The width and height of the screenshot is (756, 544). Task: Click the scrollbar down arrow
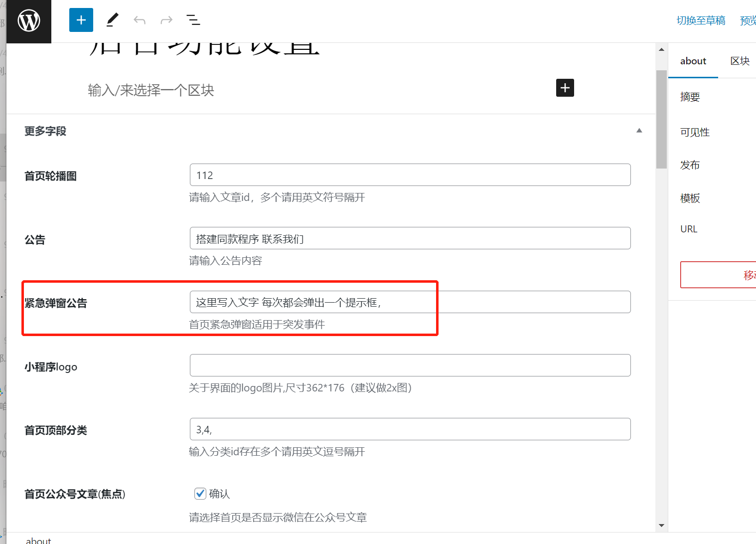pos(661,525)
